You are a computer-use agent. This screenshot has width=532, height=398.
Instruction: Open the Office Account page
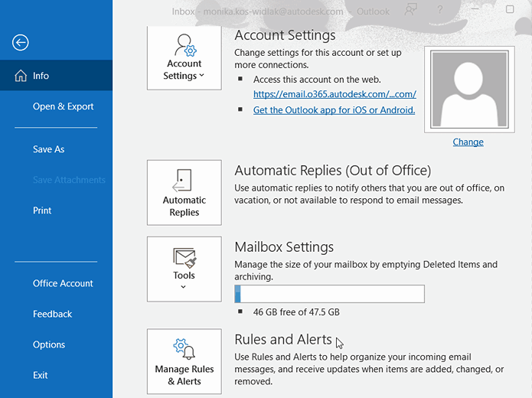pyautogui.click(x=63, y=283)
